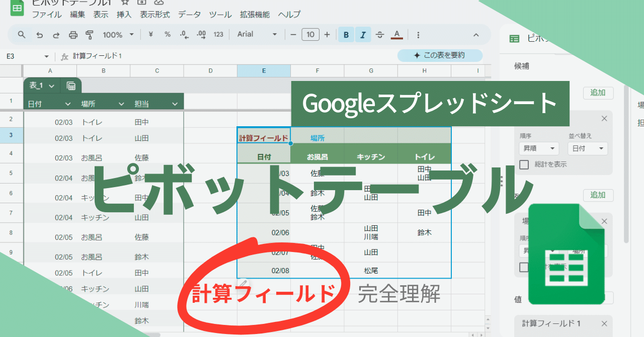This screenshot has width=644, height=337.
Task: Open the 挿入 menu
Action: point(124,15)
